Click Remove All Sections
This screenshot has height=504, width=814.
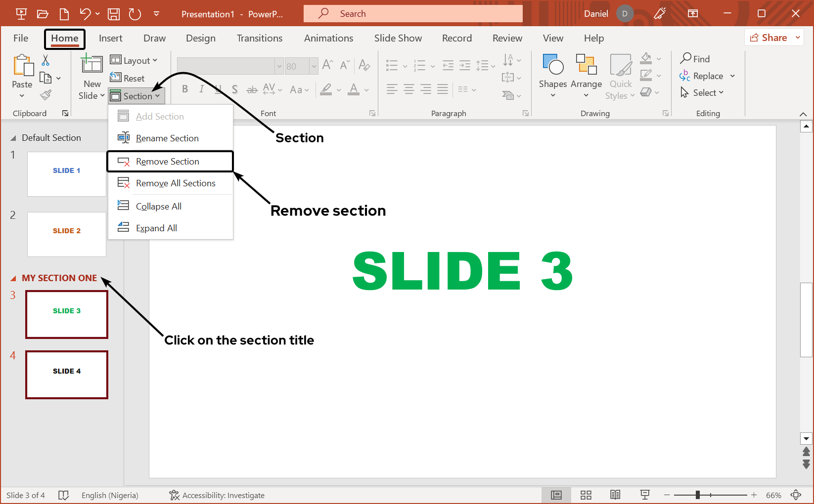(176, 183)
